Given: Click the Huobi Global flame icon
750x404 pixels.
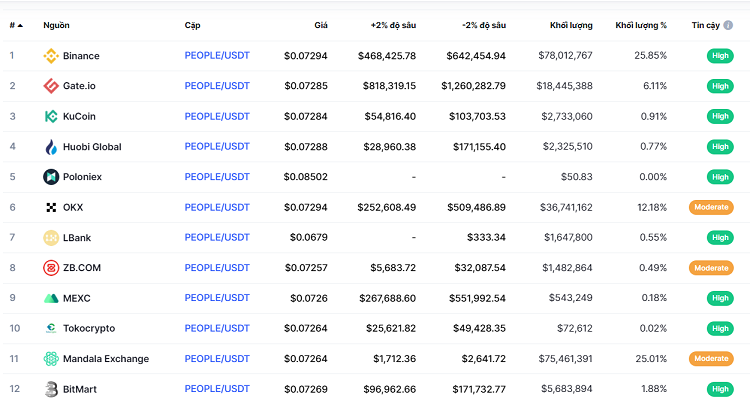Looking at the screenshot, I should [x=51, y=147].
